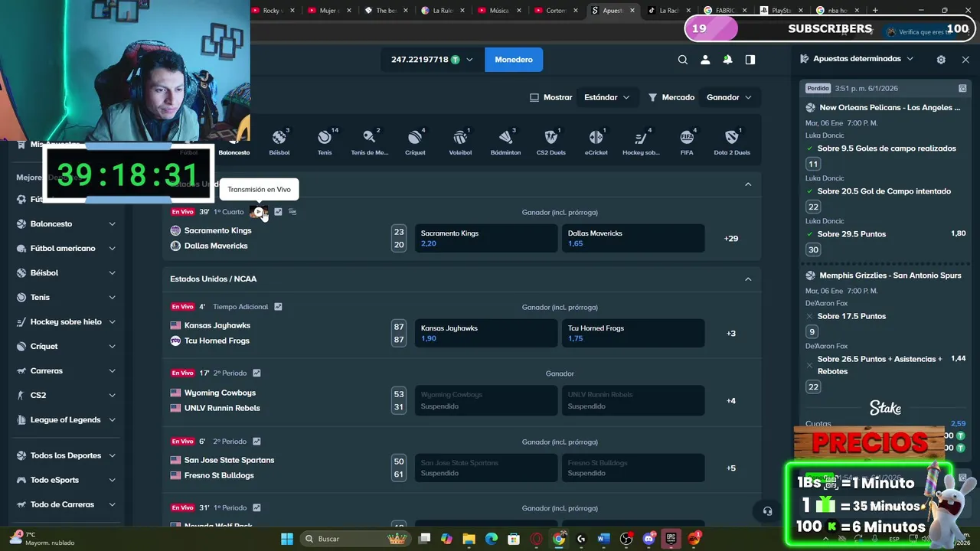The image size is (980, 551).
Task: Open the Ganador market dropdown
Action: point(729,97)
